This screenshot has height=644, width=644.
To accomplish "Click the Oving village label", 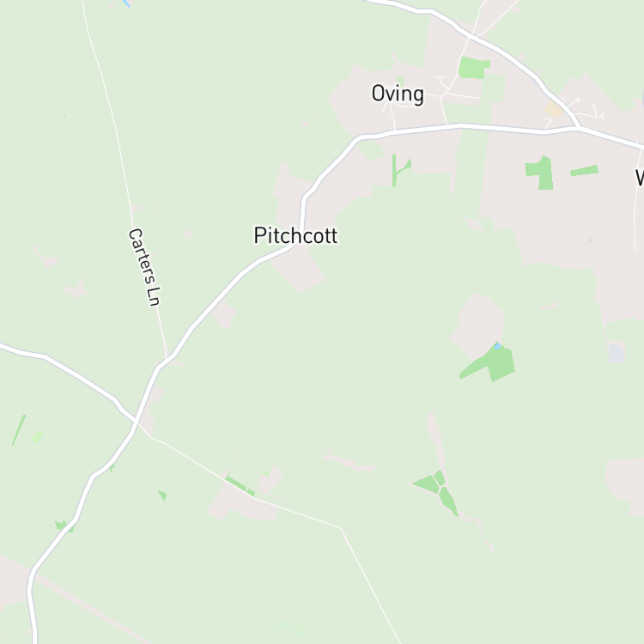I will point(398,94).
